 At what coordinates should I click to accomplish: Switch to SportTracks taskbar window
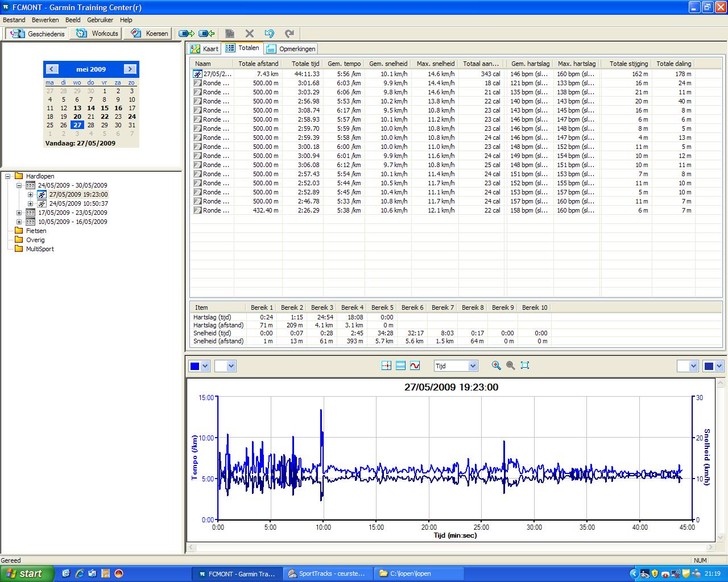click(x=328, y=574)
